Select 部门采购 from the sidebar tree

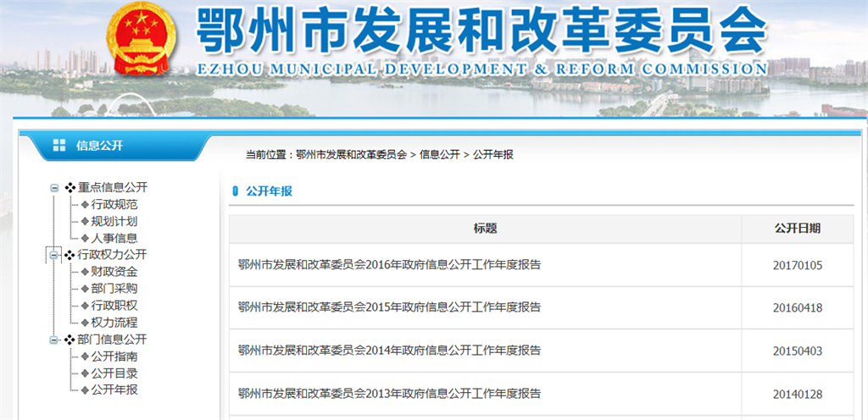(114, 289)
